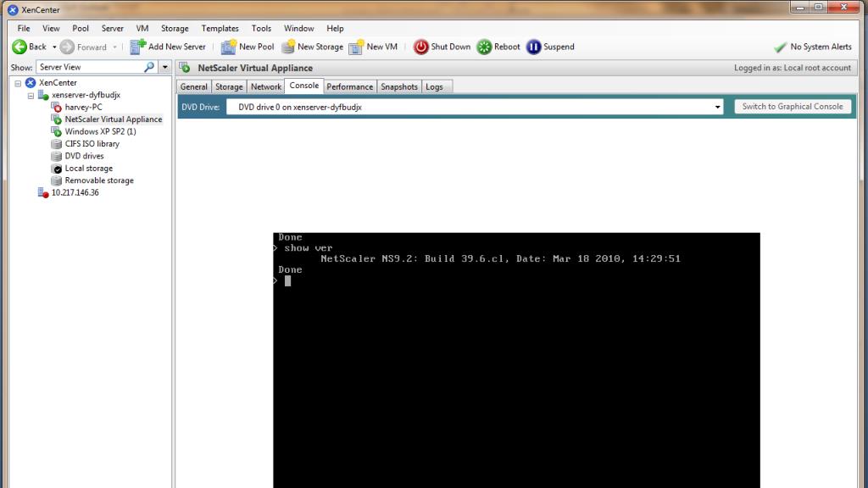Click the Add New Server icon

137,47
